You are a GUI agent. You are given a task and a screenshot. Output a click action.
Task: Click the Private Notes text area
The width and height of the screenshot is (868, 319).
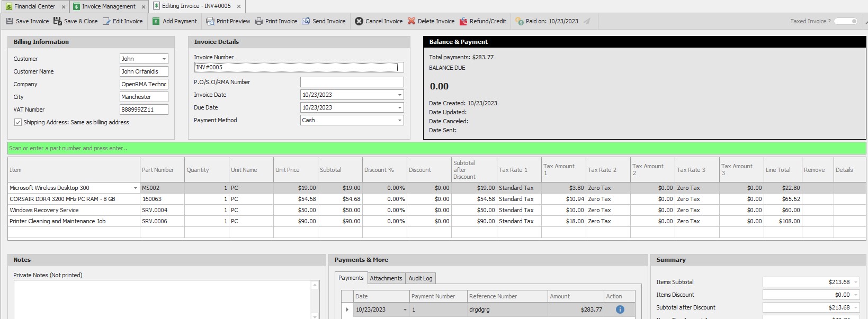click(x=162, y=299)
